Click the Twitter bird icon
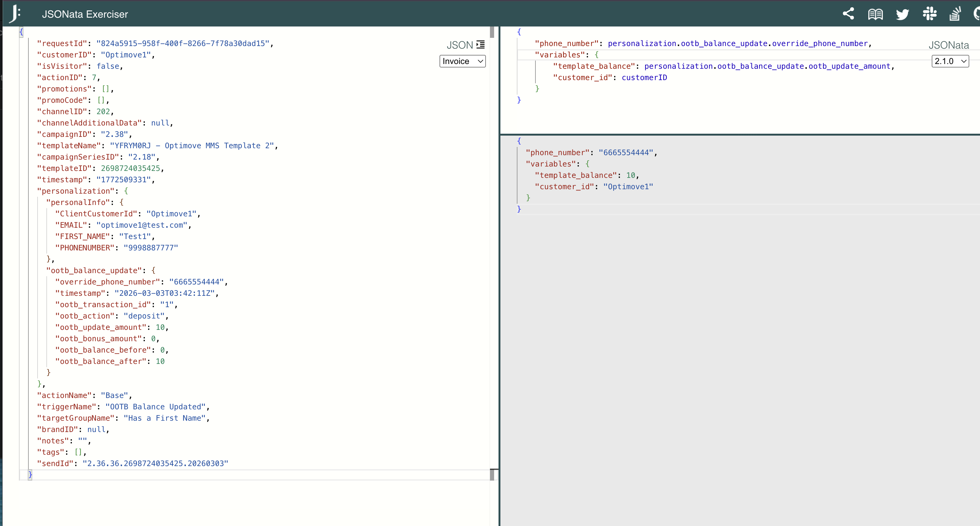This screenshot has height=526, width=980. (x=902, y=14)
